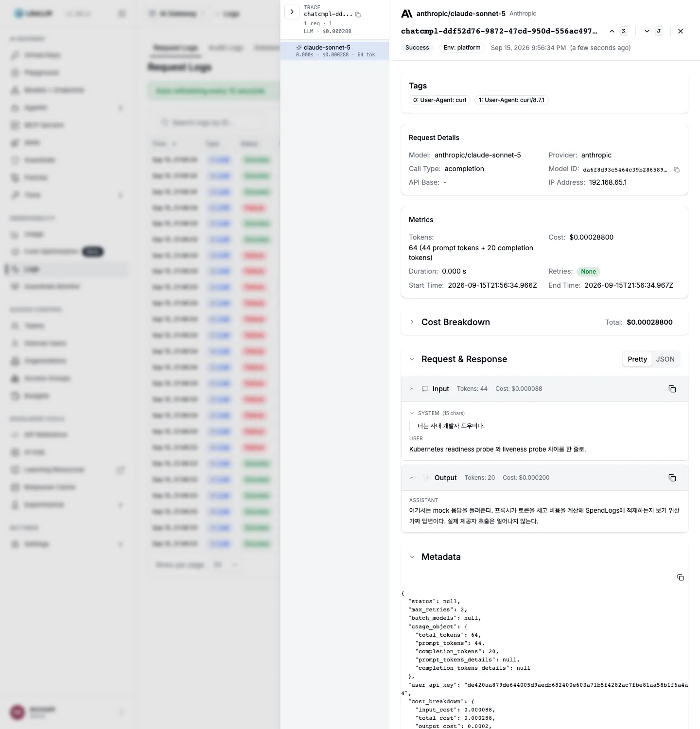Click the K shortcut key badge

624,31
